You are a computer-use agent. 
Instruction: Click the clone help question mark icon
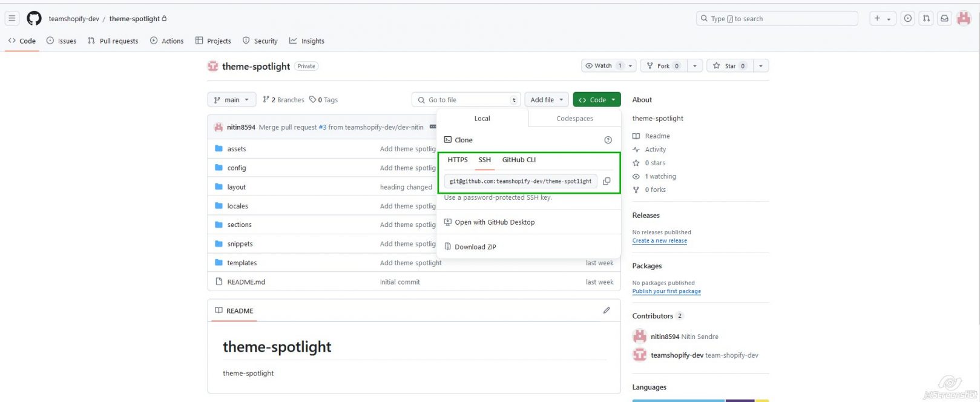click(608, 140)
